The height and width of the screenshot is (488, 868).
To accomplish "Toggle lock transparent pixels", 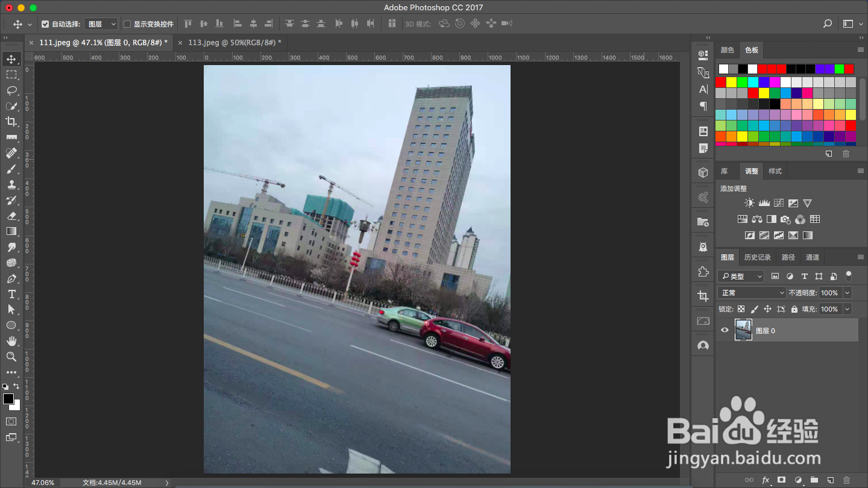I will tap(741, 309).
